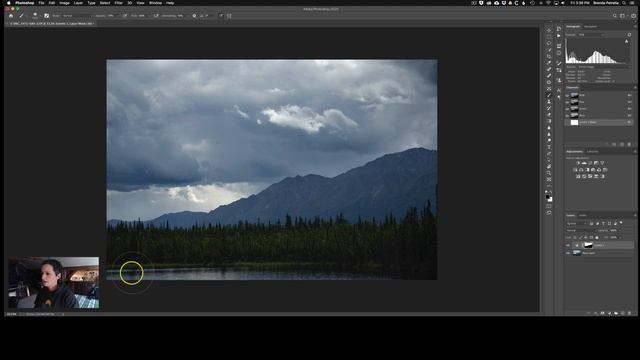The width and height of the screenshot is (640, 360).
Task: Click the histogram refresh icon
Action: (629, 35)
